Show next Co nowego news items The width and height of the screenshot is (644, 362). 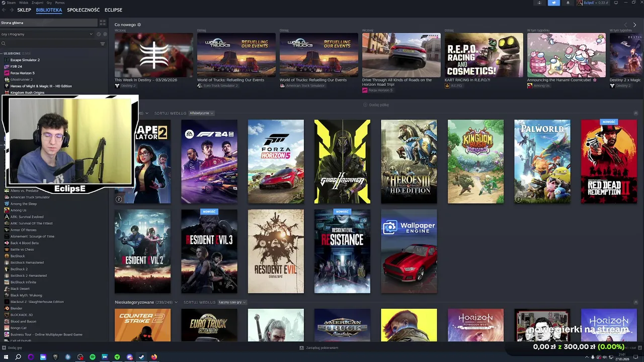[634, 25]
